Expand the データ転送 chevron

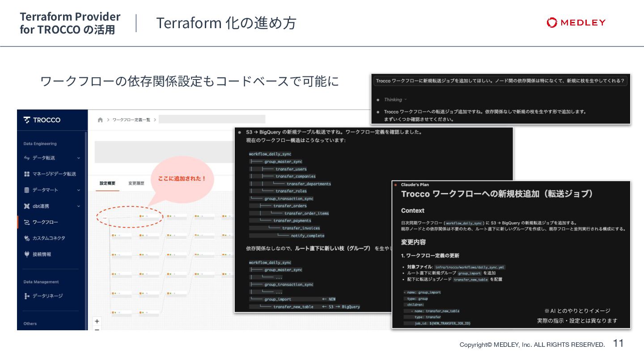(78, 158)
